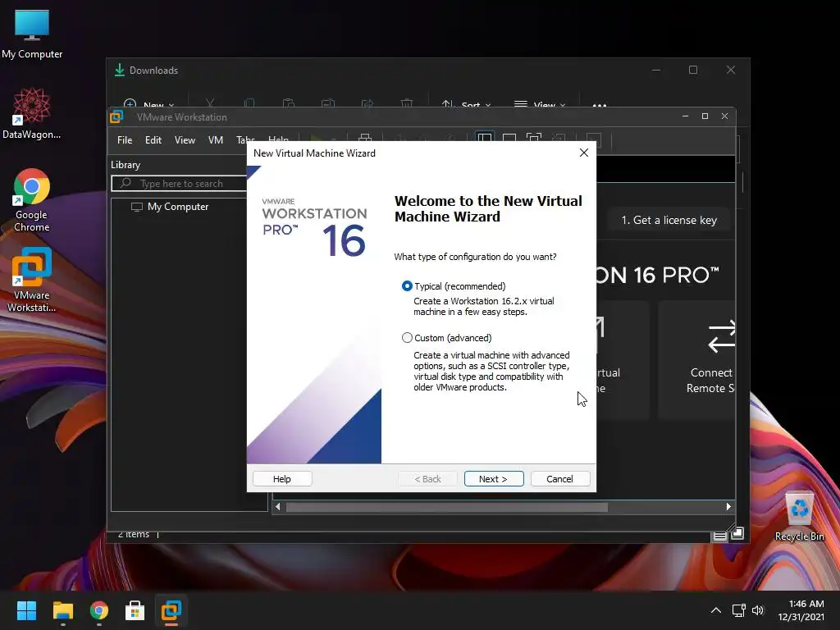
Task: Open Google Chrome from the taskbar
Action: 99,610
